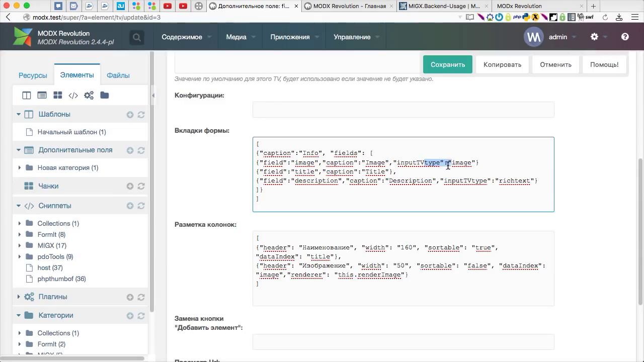Switch to the Ресурсы tab
Screen dimensions: 644x362
[33, 75]
